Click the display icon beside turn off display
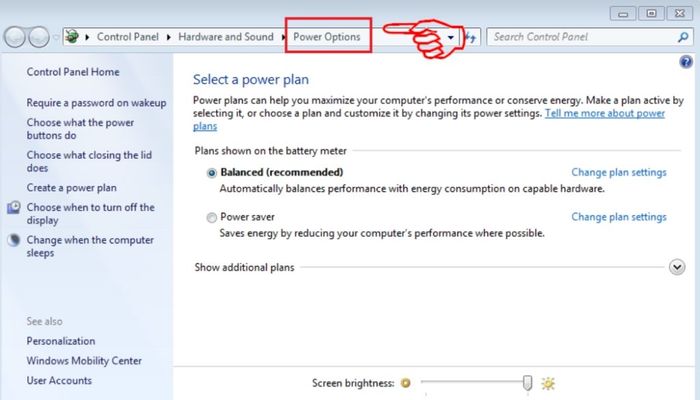This screenshot has width=700, height=400. point(14,208)
